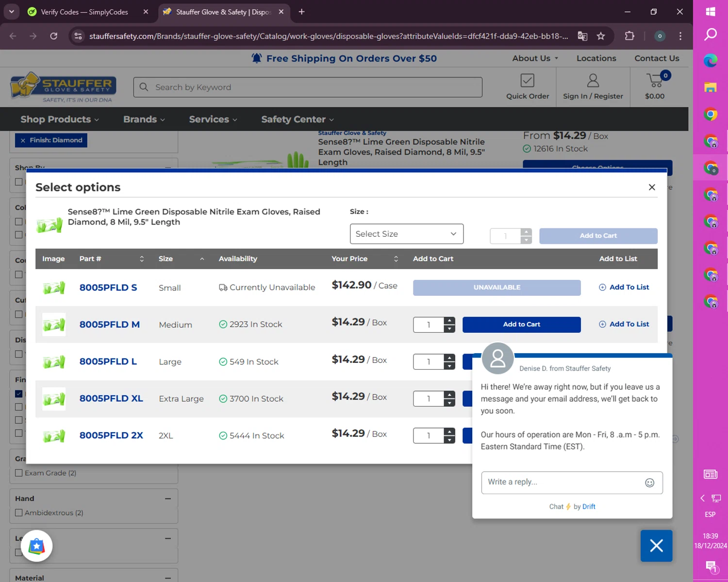Open the notification center icon in taskbar

(x=711, y=566)
